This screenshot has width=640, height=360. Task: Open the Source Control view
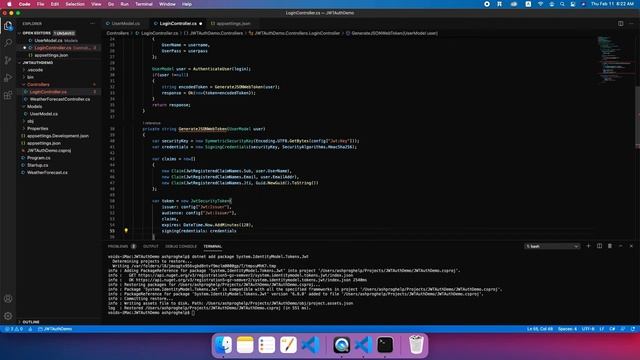[8, 60]
